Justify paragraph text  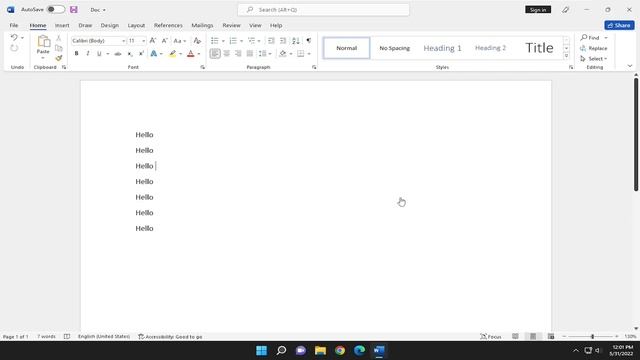coord(250,53)
